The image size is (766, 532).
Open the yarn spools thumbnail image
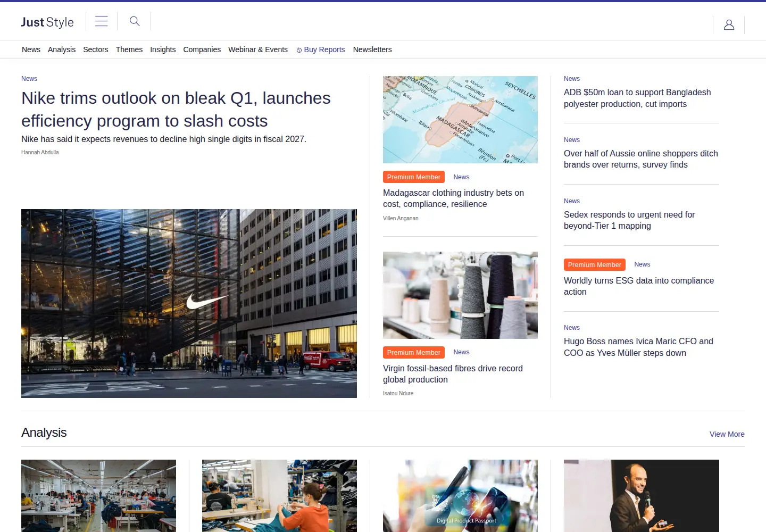(x=460, y=295)
